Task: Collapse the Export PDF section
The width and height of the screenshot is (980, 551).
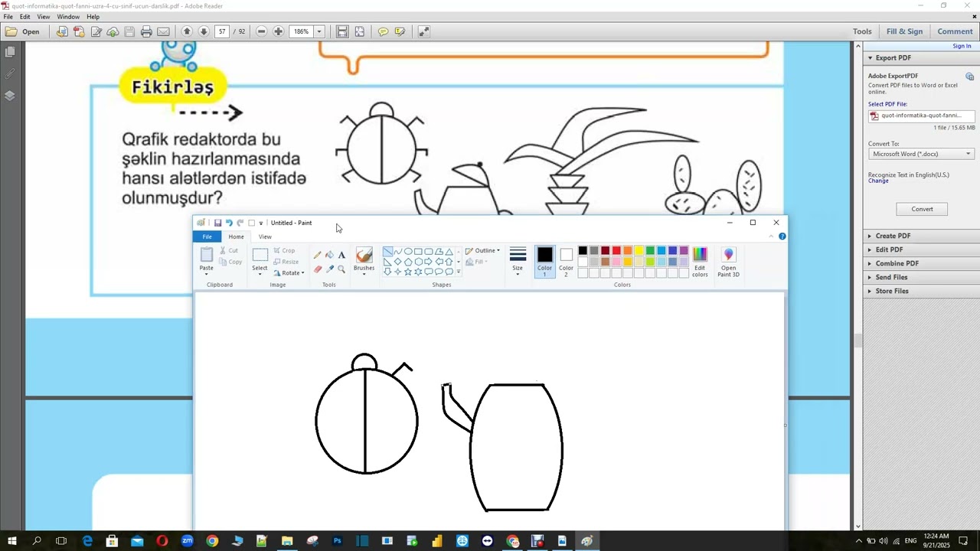Action: point(893,57)
